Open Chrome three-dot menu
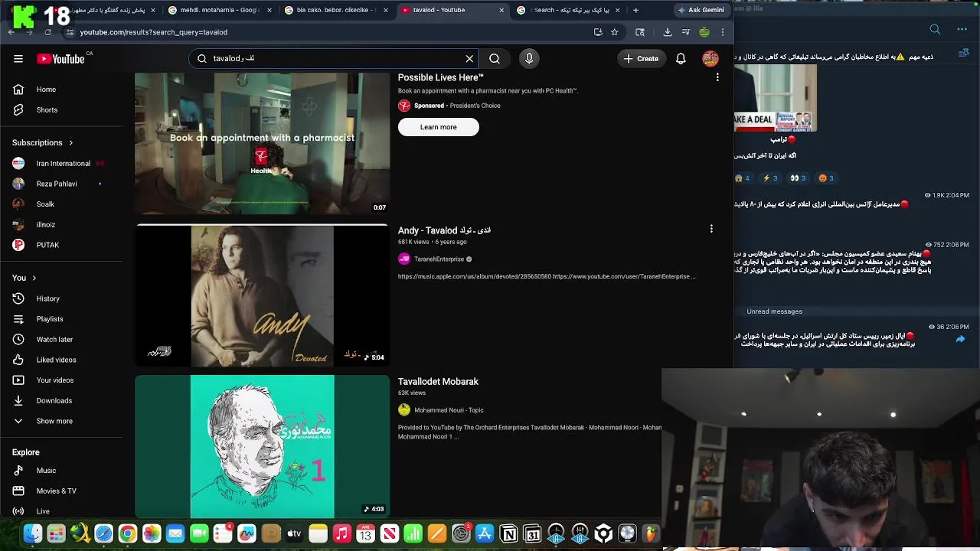The image size is (980, 551). tap(722, 32)
